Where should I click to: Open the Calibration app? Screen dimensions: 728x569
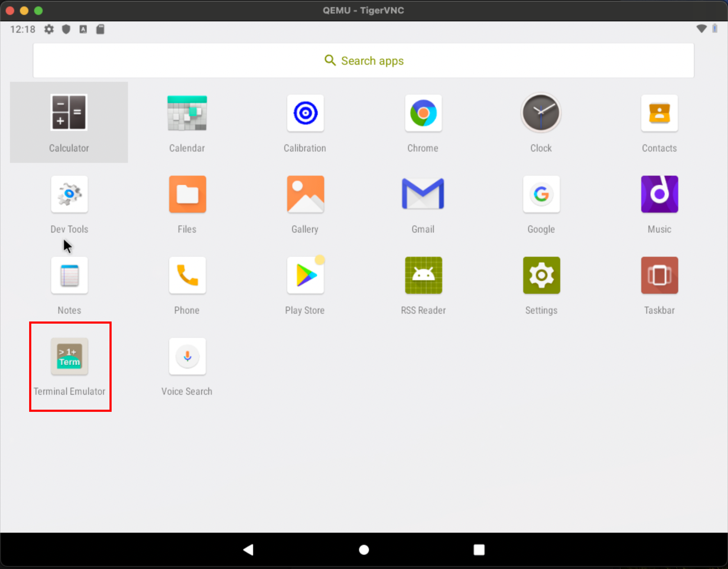(x=305, y=113)
